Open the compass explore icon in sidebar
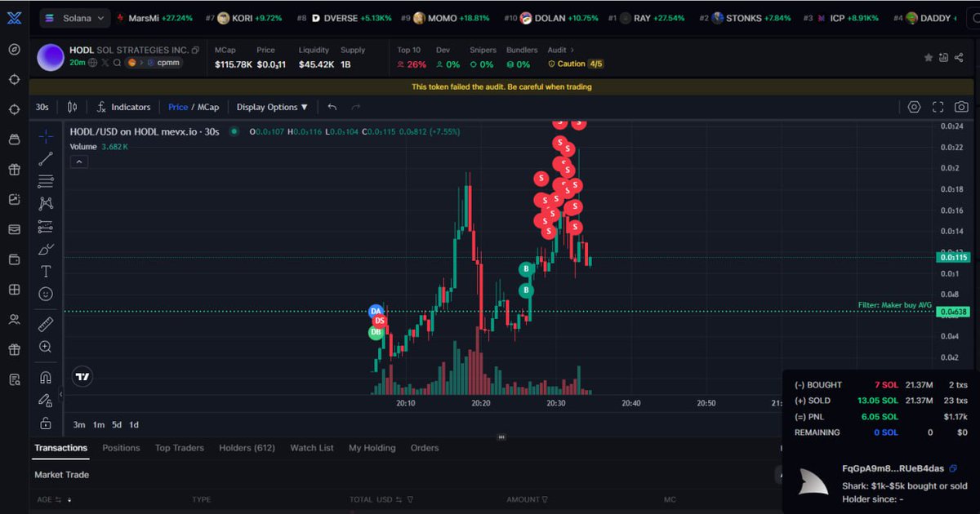 [x=14, y=49]
